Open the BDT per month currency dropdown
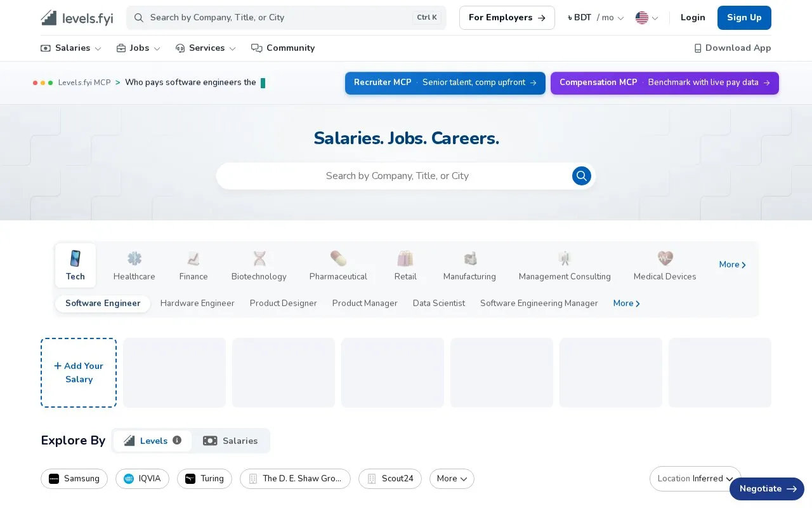This screenshot has height=508, width=812. point(596,18)
